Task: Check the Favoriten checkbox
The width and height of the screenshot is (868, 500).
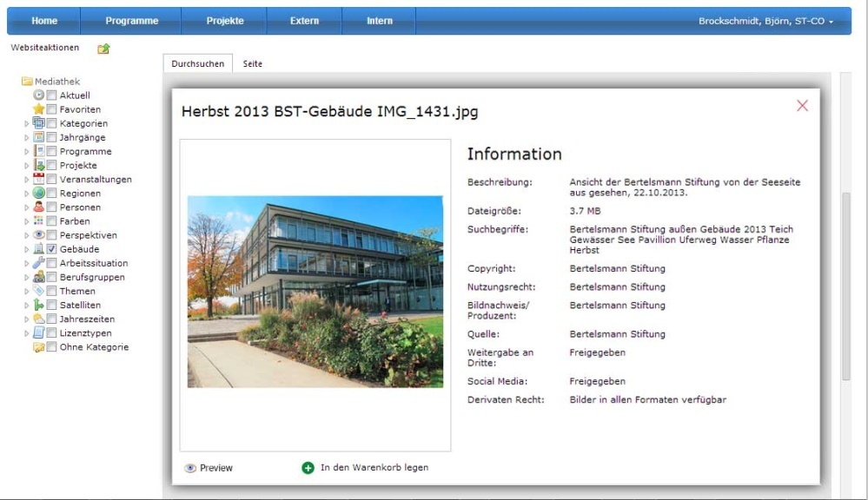Action: coord(51,109)
